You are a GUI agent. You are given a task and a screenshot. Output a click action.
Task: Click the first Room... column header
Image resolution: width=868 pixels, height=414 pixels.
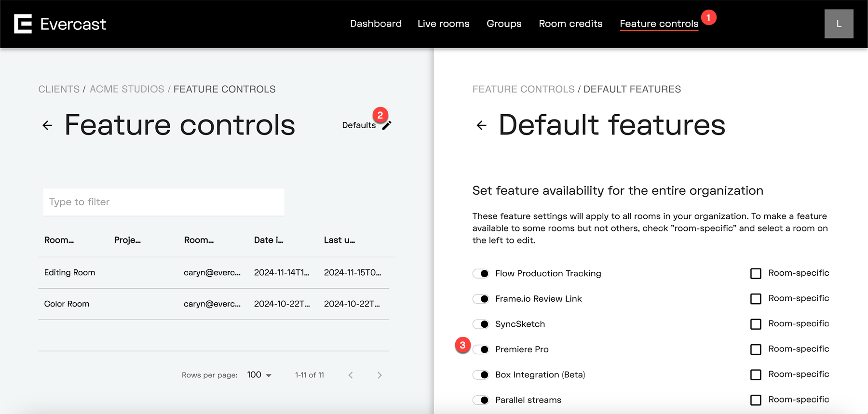pos(59,240)
